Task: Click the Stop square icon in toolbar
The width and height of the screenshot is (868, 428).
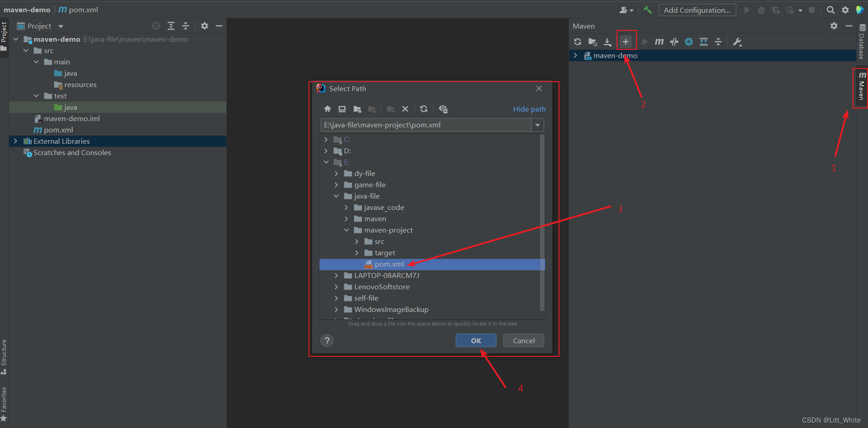Action: 812,10
